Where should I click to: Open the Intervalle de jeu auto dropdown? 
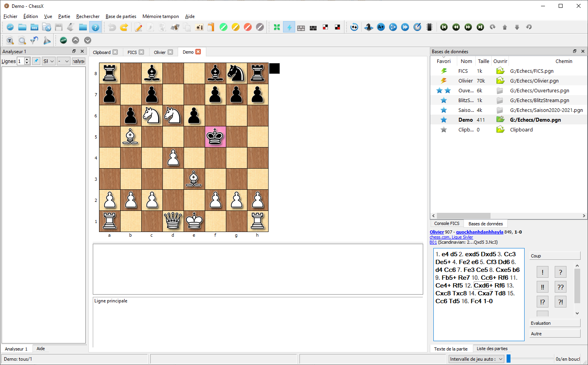(x=476, y=359)
